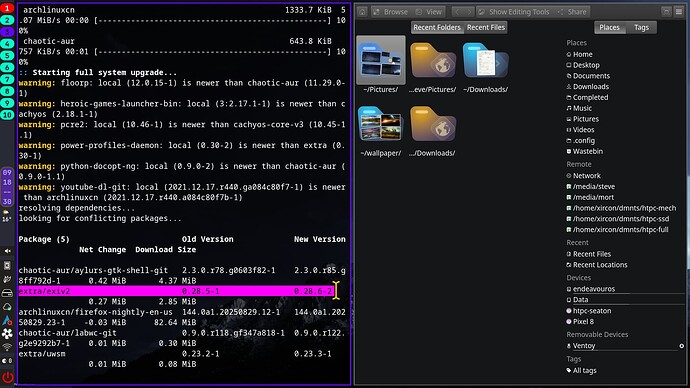Switch to workspace 10 in side panel
The image size is (690, 388).
click(x=7, y=115)
